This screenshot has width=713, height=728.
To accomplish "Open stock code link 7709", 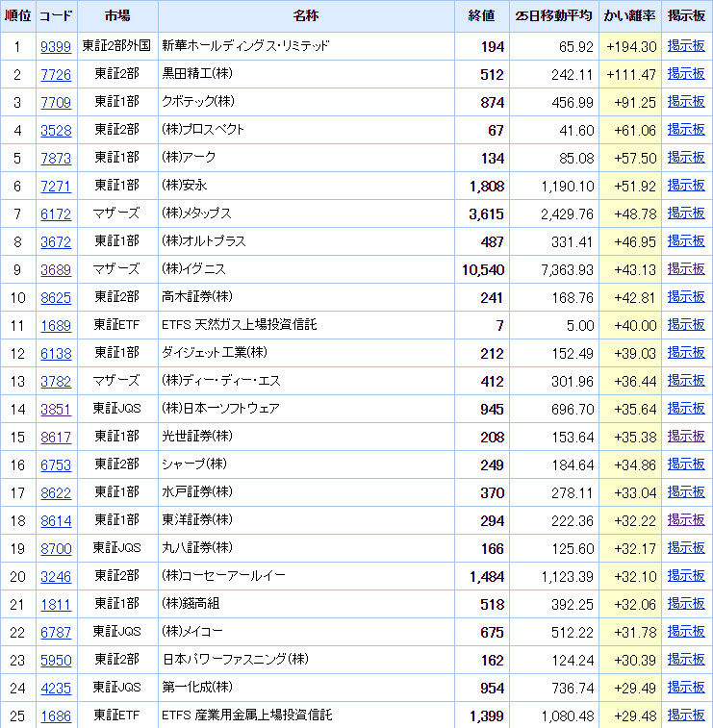I will tap(56, 102).
